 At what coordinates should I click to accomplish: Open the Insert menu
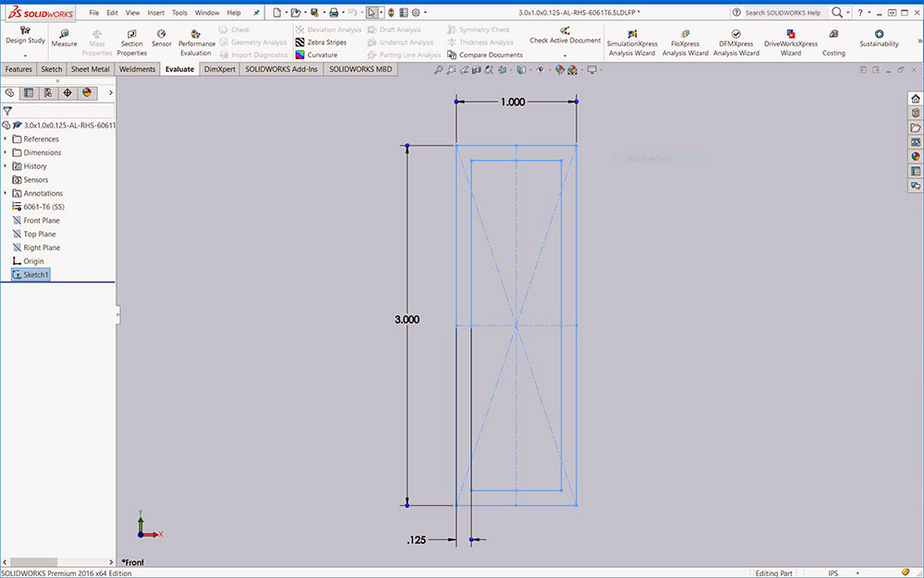[x=156, y=13]
